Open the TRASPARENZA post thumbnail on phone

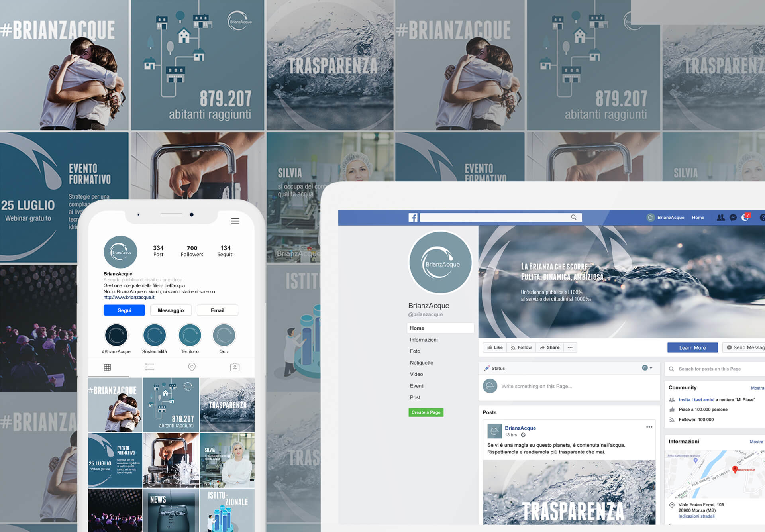[227, 405]
